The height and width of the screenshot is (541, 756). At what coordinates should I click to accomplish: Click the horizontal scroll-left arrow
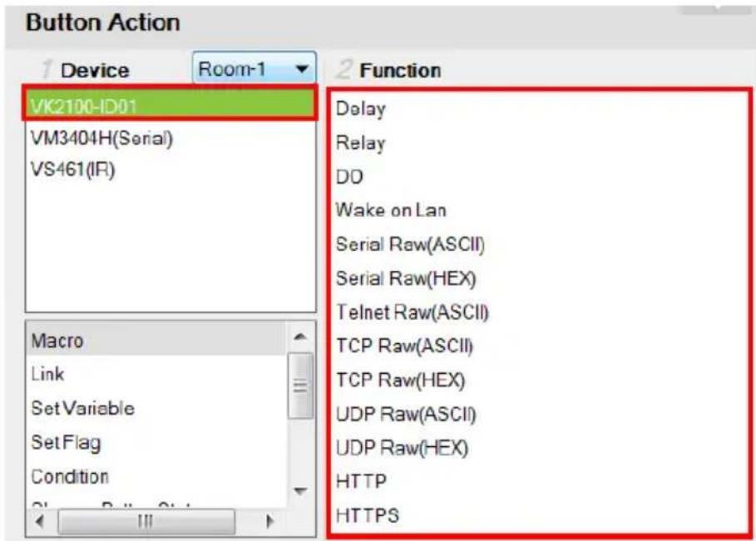(x=40, y=521)
